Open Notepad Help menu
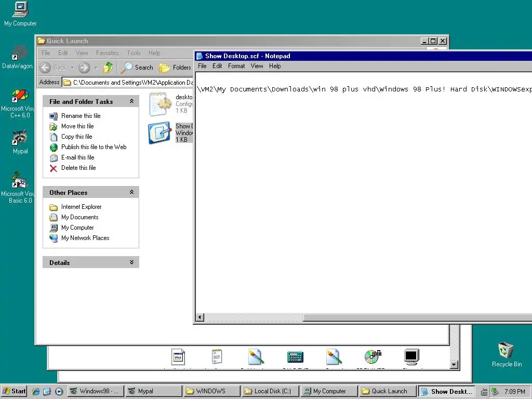 point(275,66)
